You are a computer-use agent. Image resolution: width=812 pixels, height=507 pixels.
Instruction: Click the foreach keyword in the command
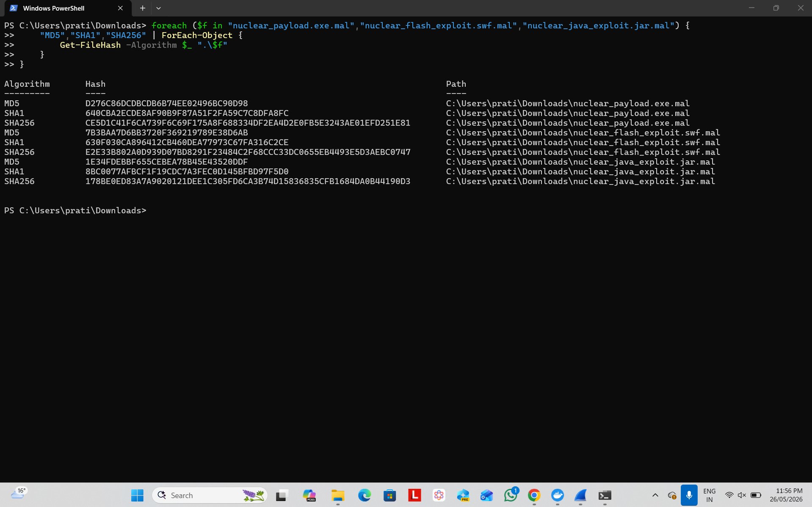(x=169, y=25)
